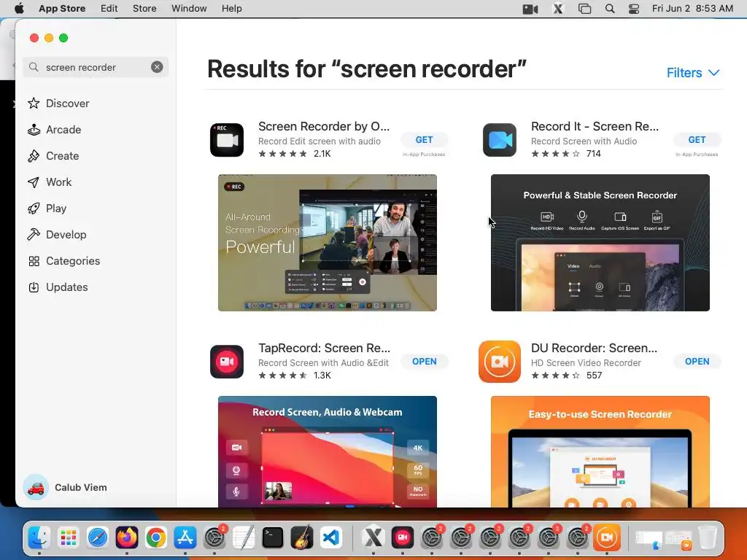Click OPEN next to DU Recorder
This screenshot has height=560, width=747.
pyautogui.click(x=697, y=362)
